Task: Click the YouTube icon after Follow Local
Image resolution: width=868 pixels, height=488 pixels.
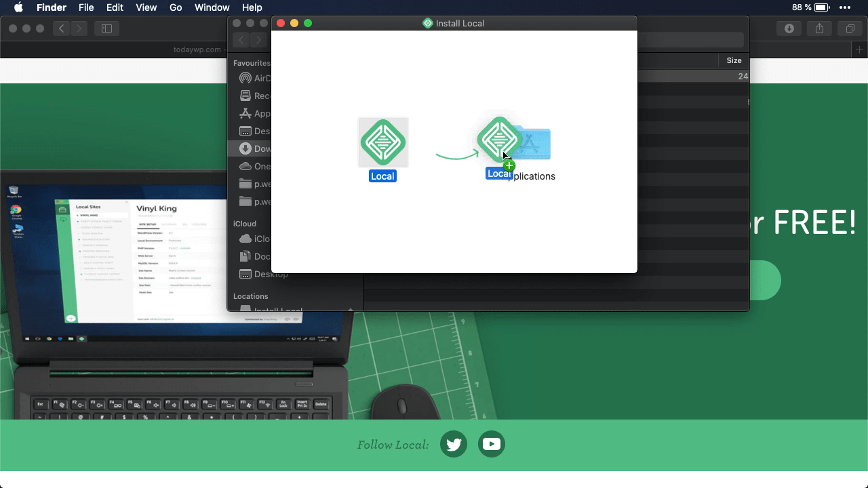Action: [492, 444]
